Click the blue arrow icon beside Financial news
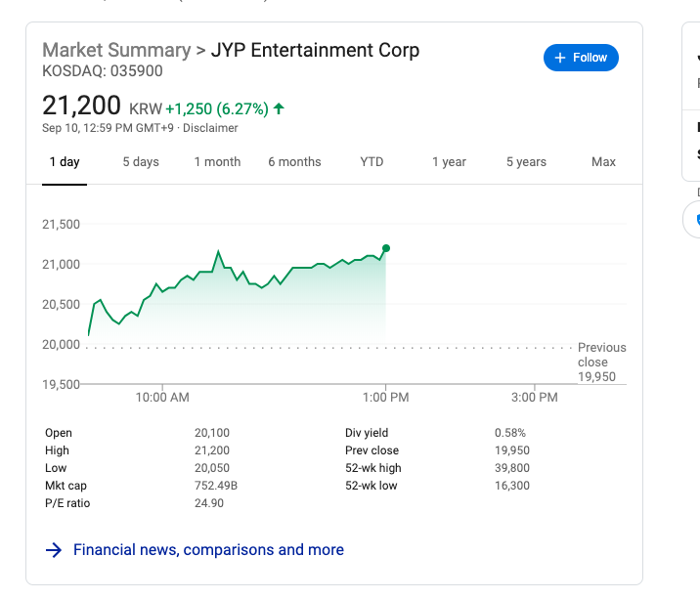The height and width of the screenshot is (599, 700). pos(54,550)
